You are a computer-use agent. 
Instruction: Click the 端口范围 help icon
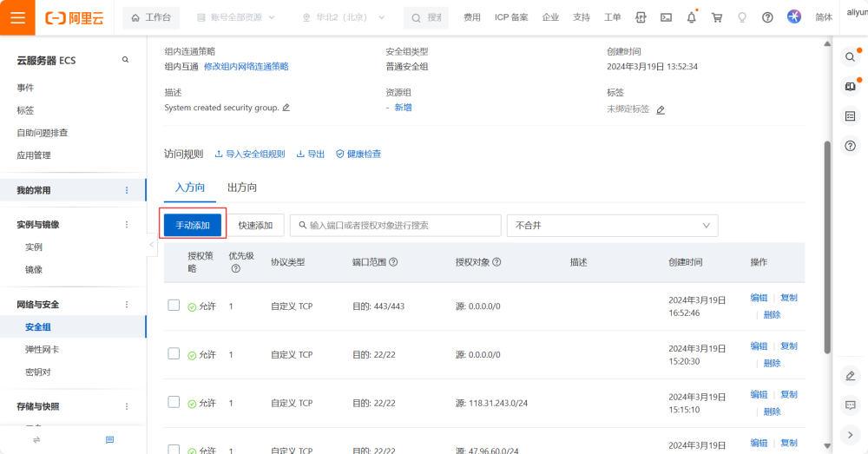pos(393,262)
